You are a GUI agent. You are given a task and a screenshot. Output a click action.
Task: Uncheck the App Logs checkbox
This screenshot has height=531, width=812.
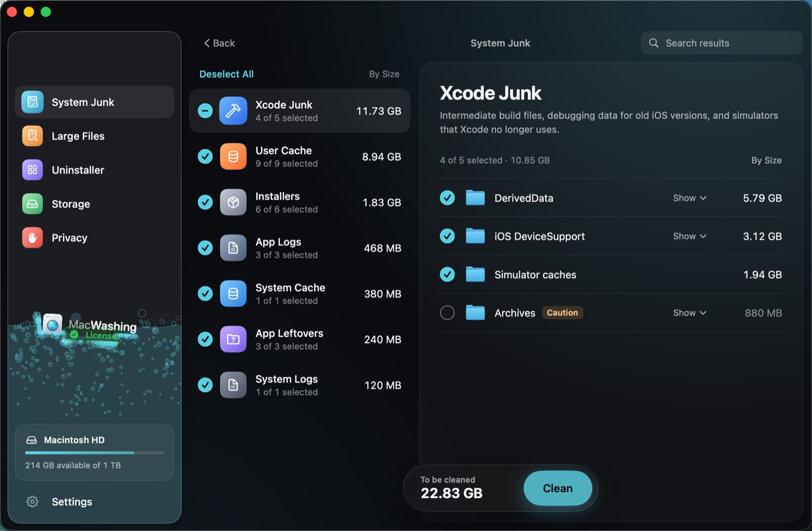tap(205, 247)
